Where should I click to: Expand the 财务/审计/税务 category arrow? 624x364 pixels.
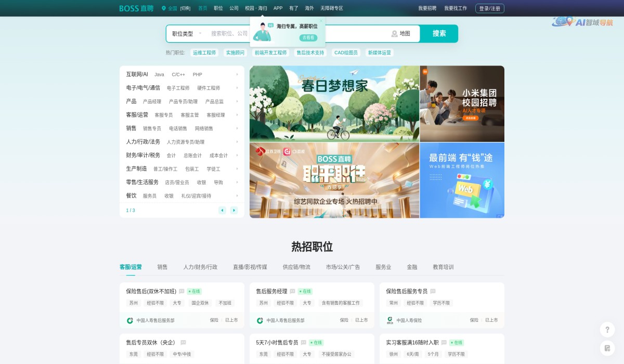237,155
